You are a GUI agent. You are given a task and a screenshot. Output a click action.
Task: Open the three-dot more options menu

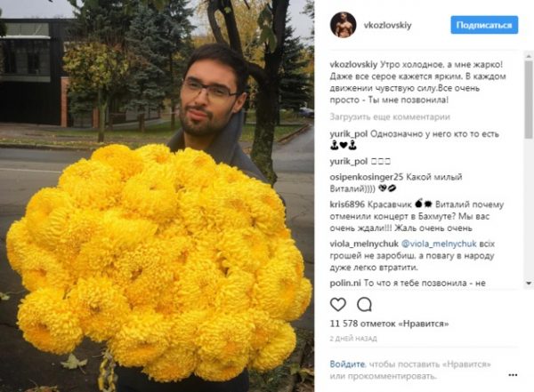tap(513, 375)
